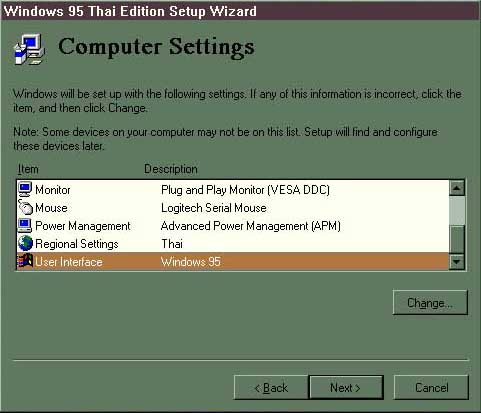
Task: Cancel the setup wizard
Action: tap(431, 388)
